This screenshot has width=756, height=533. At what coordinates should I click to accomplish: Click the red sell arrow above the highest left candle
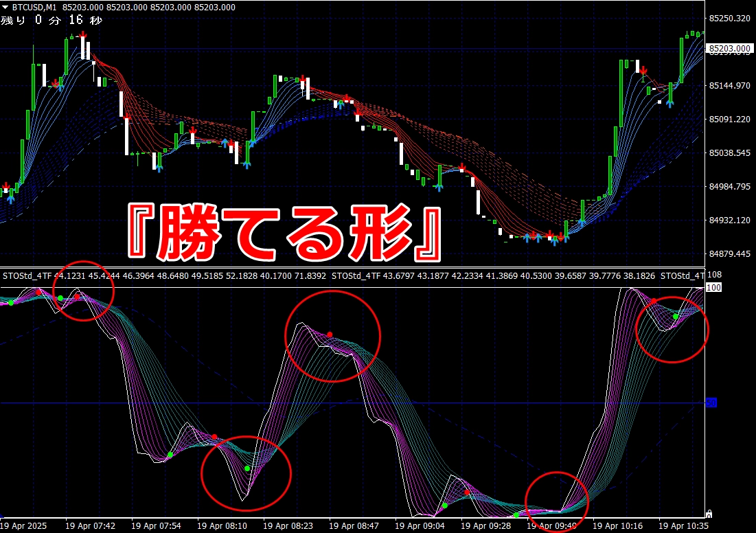(83, 34)
